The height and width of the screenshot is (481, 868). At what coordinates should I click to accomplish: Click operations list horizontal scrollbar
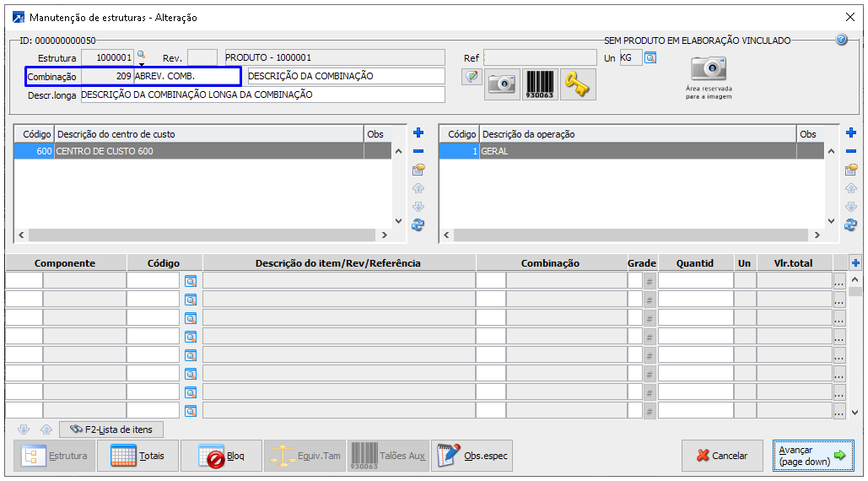631,235
